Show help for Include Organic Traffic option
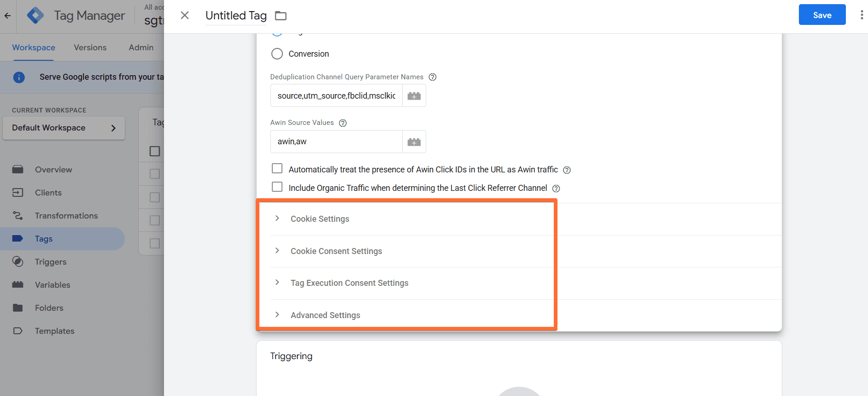Image resolution: width=868 pixels, height=396 pixels. (556, 189)
